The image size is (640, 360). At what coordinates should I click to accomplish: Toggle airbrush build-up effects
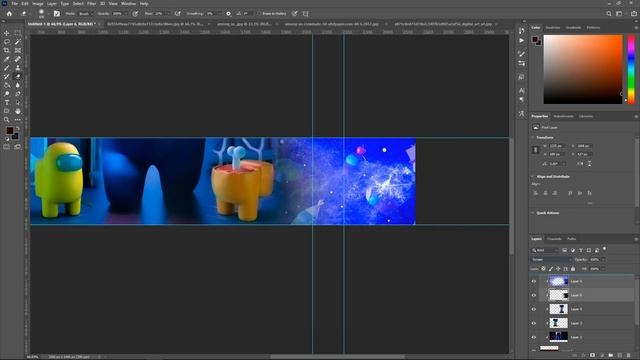178,13
